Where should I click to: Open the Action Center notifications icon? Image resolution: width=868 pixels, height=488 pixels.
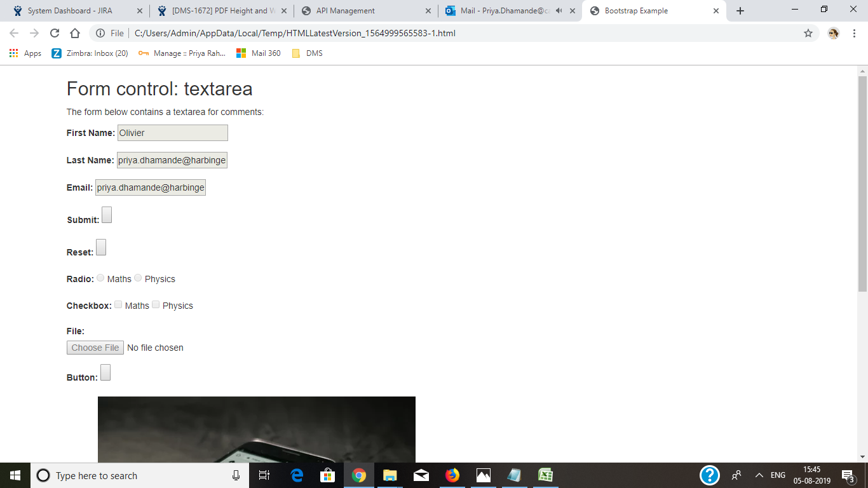[x=848, y=475]
